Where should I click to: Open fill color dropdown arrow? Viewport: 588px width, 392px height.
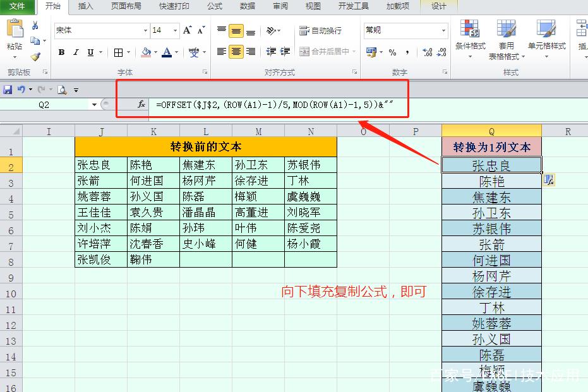155,52
